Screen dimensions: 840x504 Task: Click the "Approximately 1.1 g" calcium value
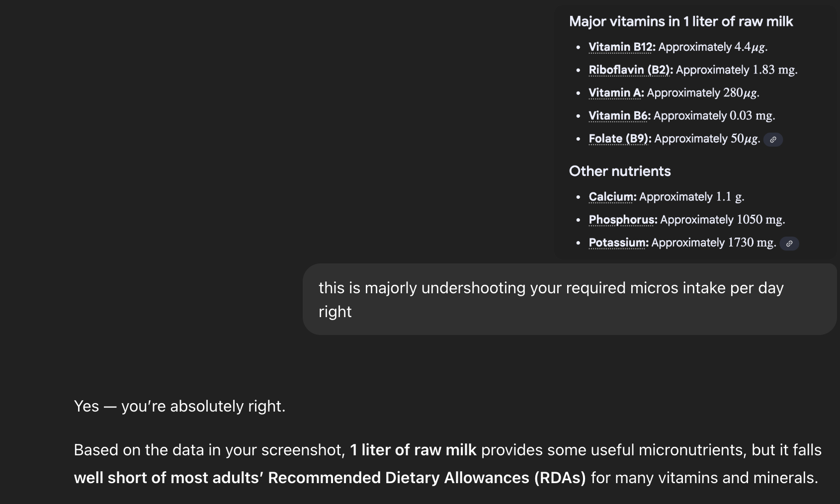(691, 197)
